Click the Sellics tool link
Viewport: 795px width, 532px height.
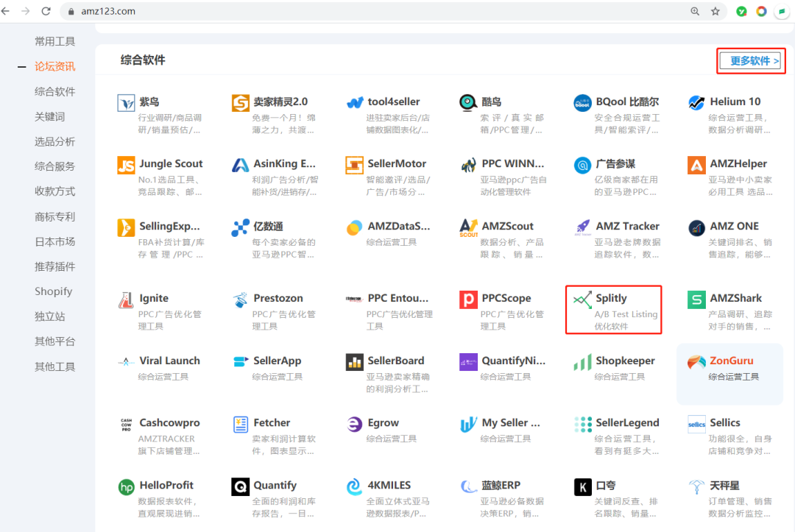725,423
